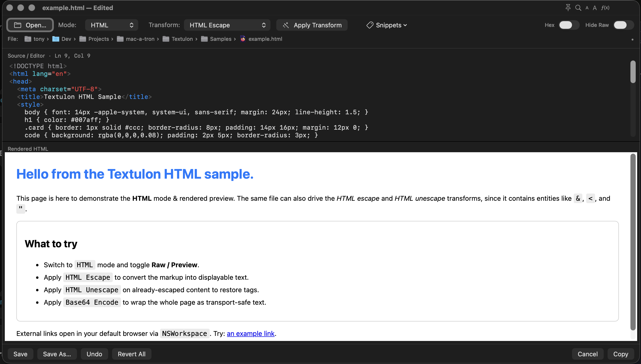The image size is (641, 364).
Task: Click the Cancel button
Action: 588,354
